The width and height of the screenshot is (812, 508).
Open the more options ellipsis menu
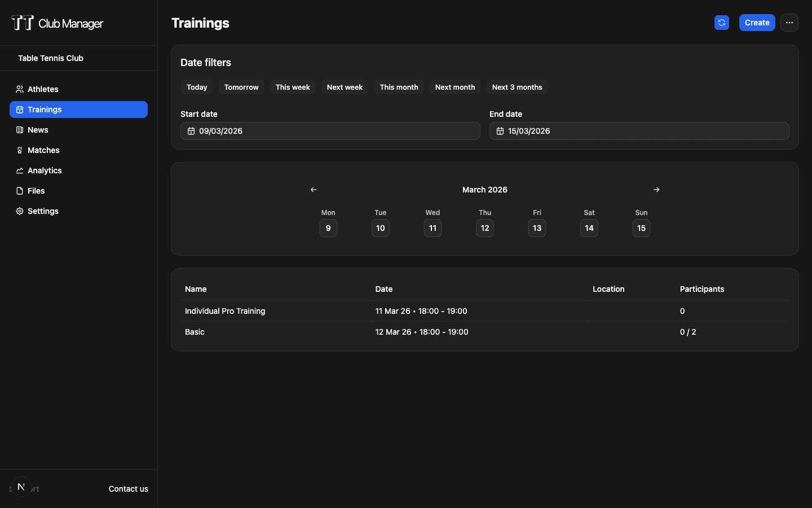coord(789,23)
